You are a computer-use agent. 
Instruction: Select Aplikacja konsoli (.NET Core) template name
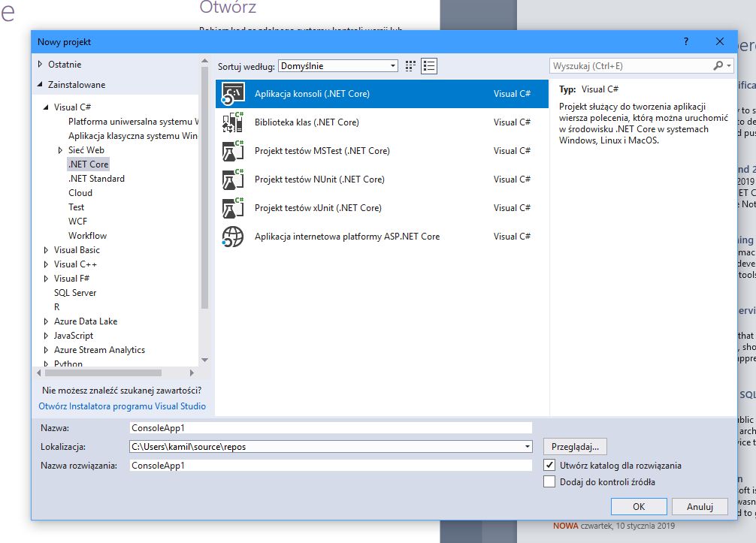tap(312, 93)
